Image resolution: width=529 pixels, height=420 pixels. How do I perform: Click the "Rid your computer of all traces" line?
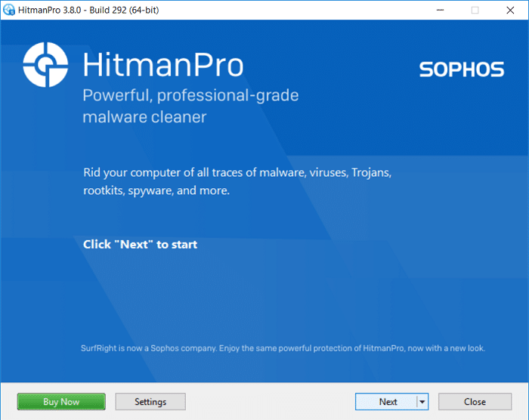pos(237,172)
